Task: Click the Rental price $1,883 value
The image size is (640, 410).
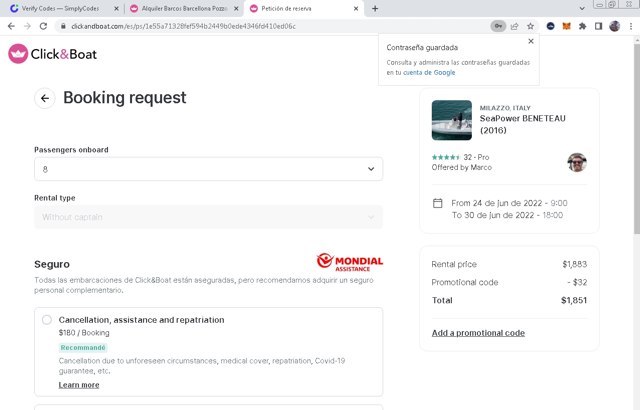Action: [575, 264]
